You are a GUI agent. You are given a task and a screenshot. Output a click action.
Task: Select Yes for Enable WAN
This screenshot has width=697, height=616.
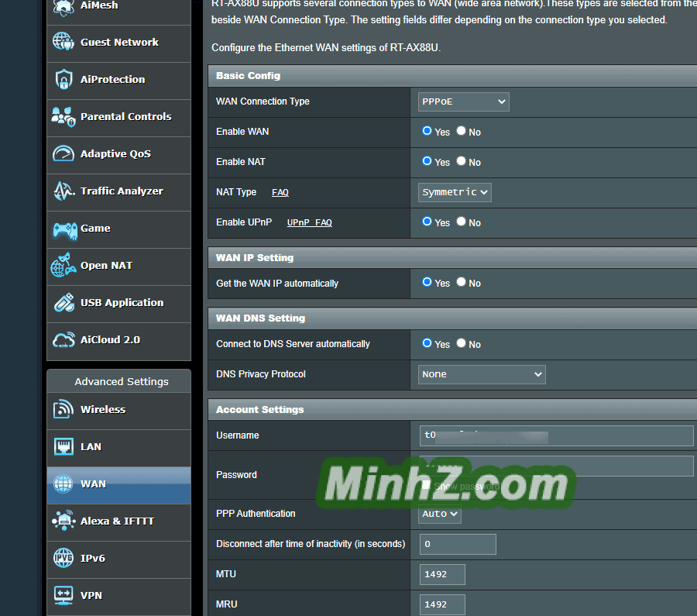(x=427, y=131)
